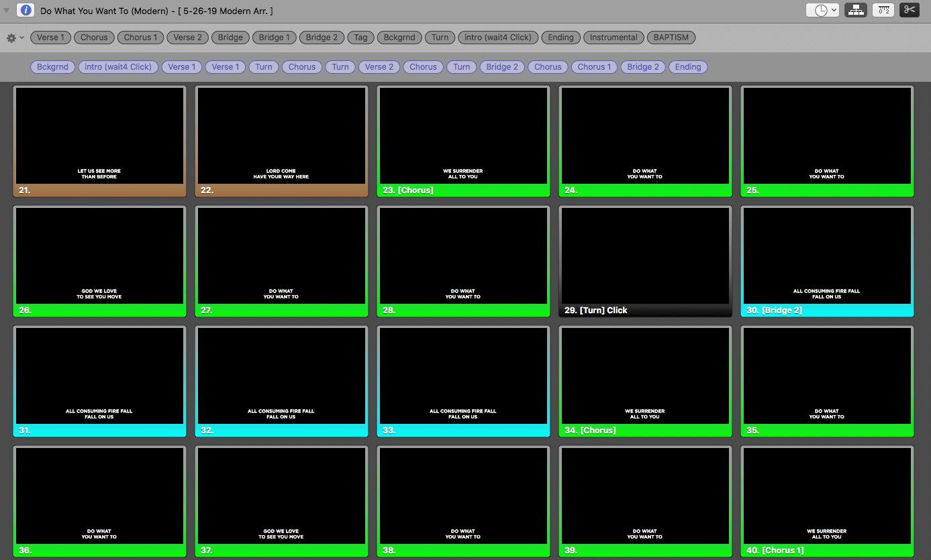Select slide 23 labeled [Chorus]
The width and height of the screenshot is (931, 560).
(x=463, y=141)
